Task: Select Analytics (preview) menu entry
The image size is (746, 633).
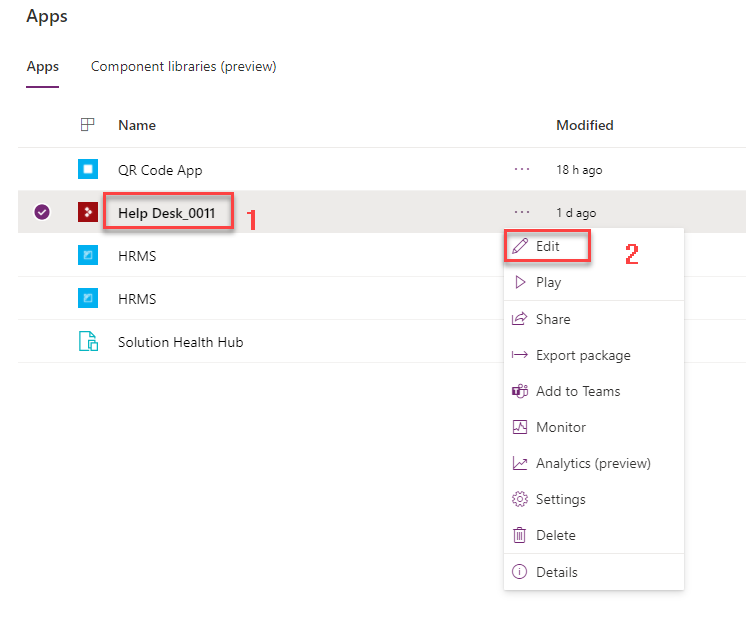Action: point(593,464)
